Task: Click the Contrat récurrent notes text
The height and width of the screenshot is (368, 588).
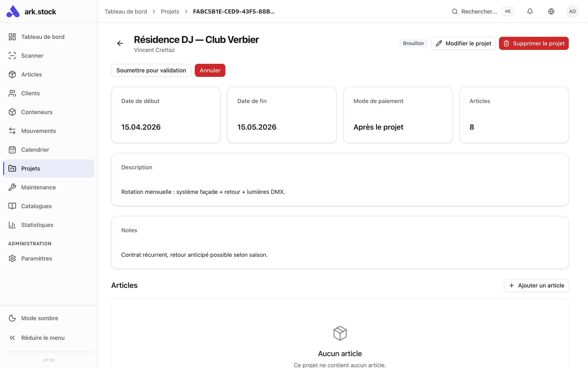Action: [194, 255]
